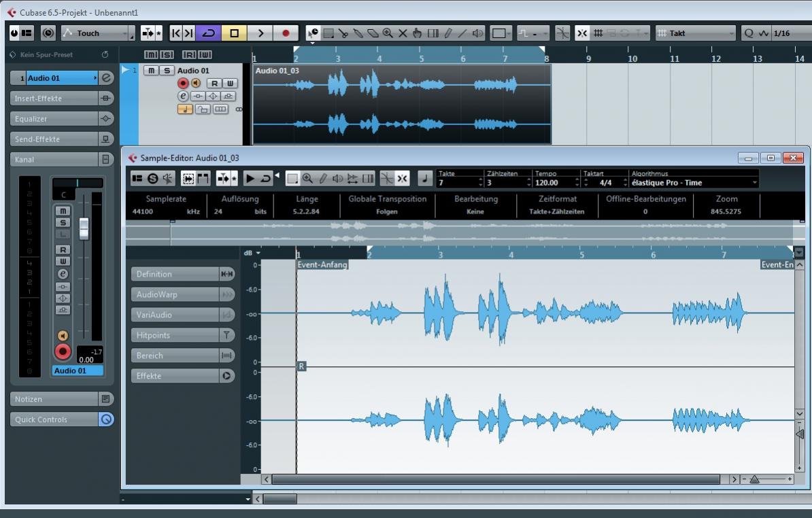Click the Hitpoints tab filter icon
Viewport: 812px width, 518px height.
point(226,335)
